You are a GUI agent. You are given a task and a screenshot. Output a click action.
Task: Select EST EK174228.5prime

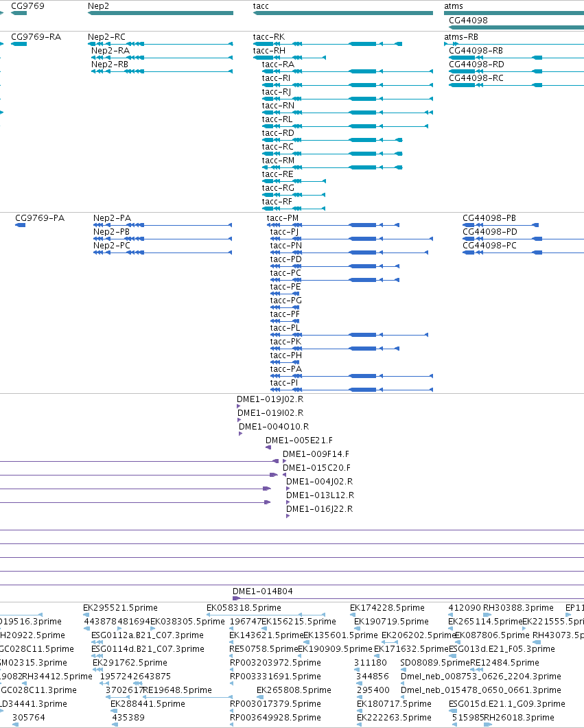tap(387, 608)
